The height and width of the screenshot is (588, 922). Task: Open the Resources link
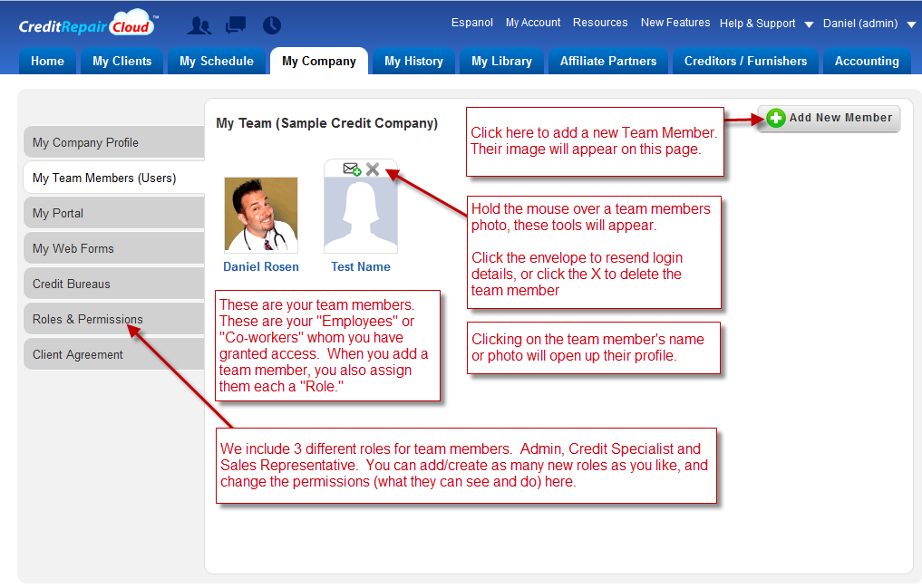(x=600, y=23)
